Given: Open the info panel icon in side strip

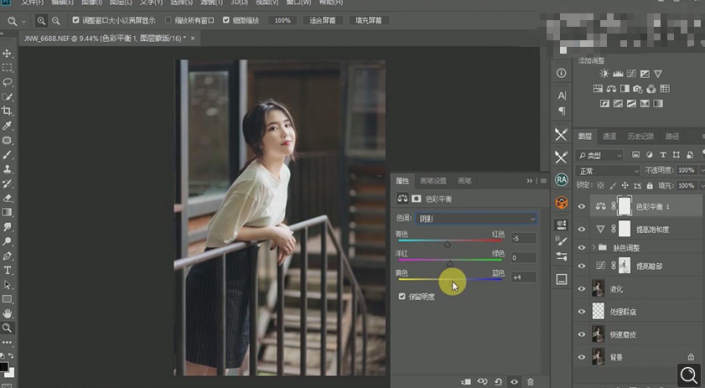Looking at the screenshot, I should coord(561,73).
